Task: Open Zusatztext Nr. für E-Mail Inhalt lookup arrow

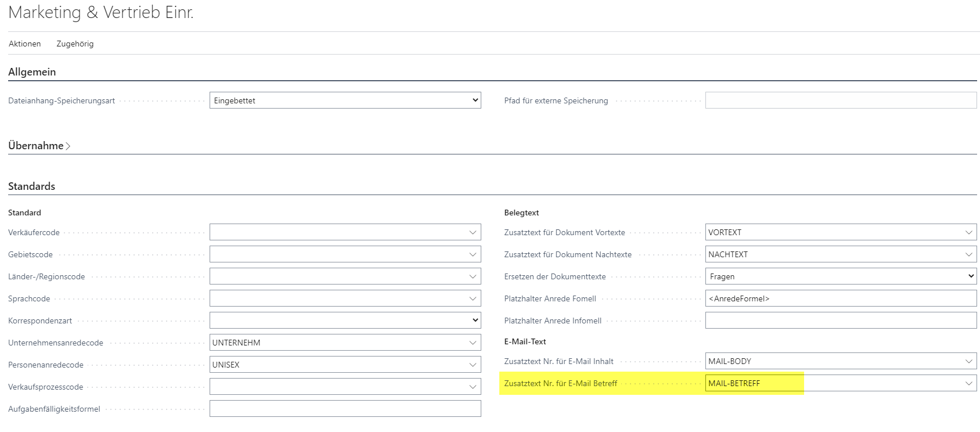Action: tap(968, 361)
